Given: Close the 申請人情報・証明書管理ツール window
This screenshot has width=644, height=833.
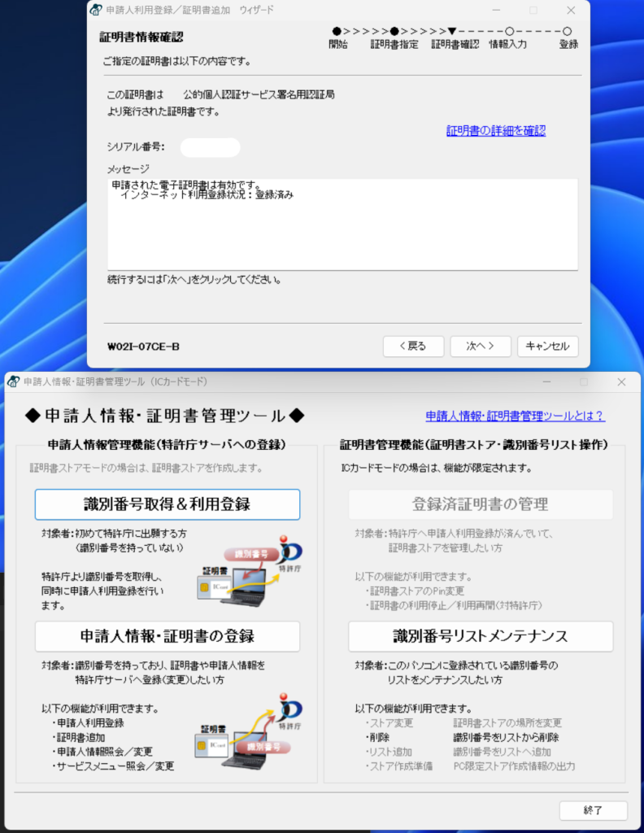Looking at the screenshot, I should pyautogui.click(x=621, y=382).
